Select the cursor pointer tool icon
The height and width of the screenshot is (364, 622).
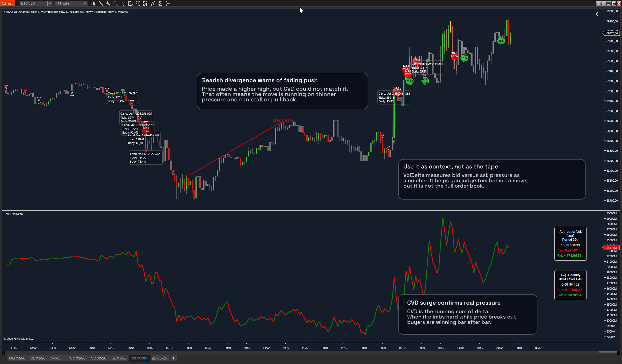point(123,3)
